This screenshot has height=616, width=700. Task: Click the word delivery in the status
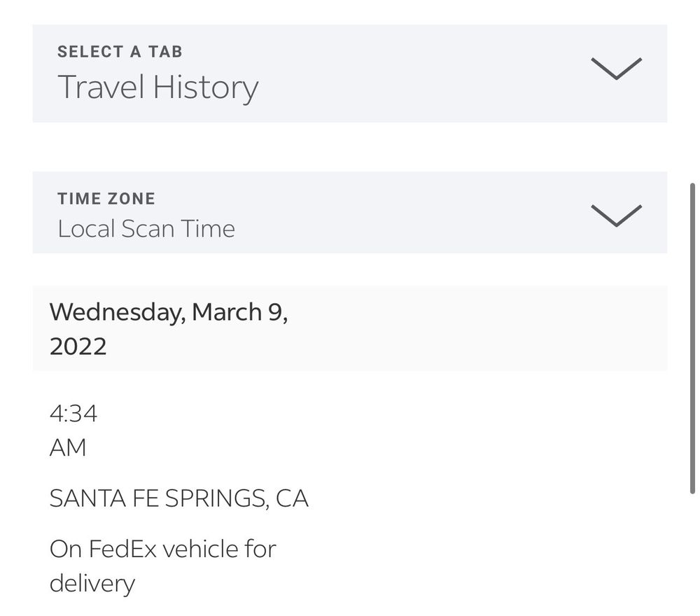[x=92, y=583]
